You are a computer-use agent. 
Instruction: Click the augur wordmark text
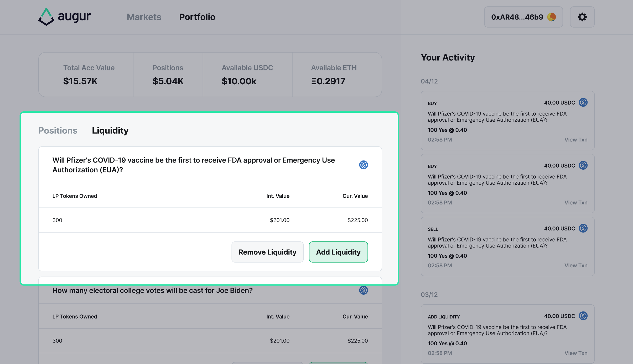[74, 17]
